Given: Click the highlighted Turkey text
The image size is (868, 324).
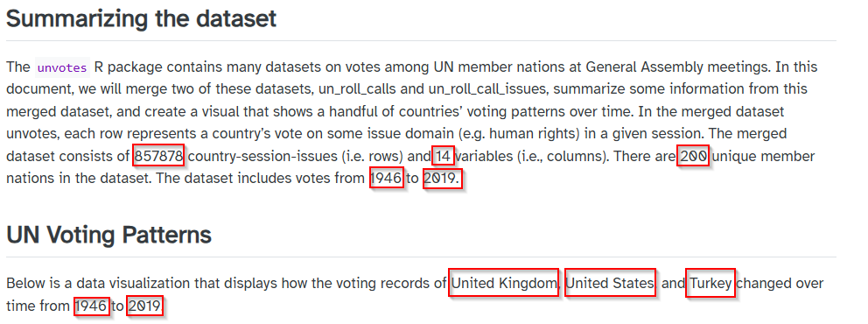Looking at the screenshot, I should [710, 284].
